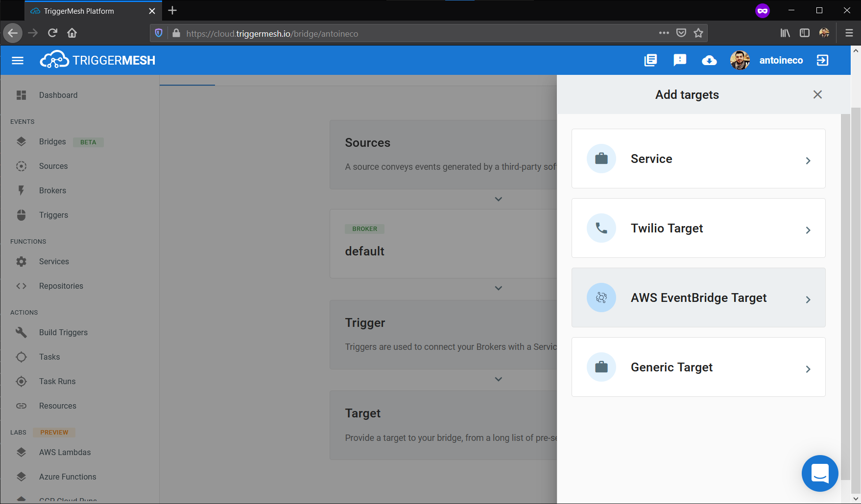
Task: Expand the chevron below the broker card
Action: click(499, 288)
